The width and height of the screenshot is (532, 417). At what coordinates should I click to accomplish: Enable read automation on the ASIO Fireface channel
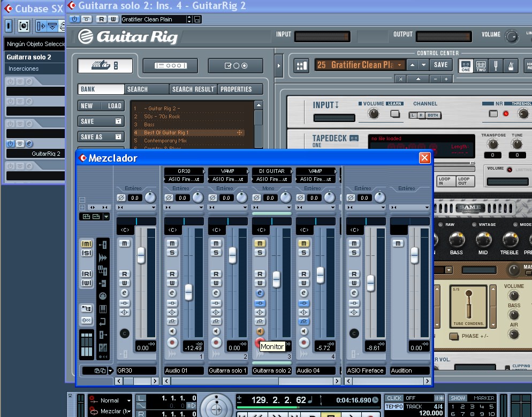pyautogui.click(x=354, y=274)
